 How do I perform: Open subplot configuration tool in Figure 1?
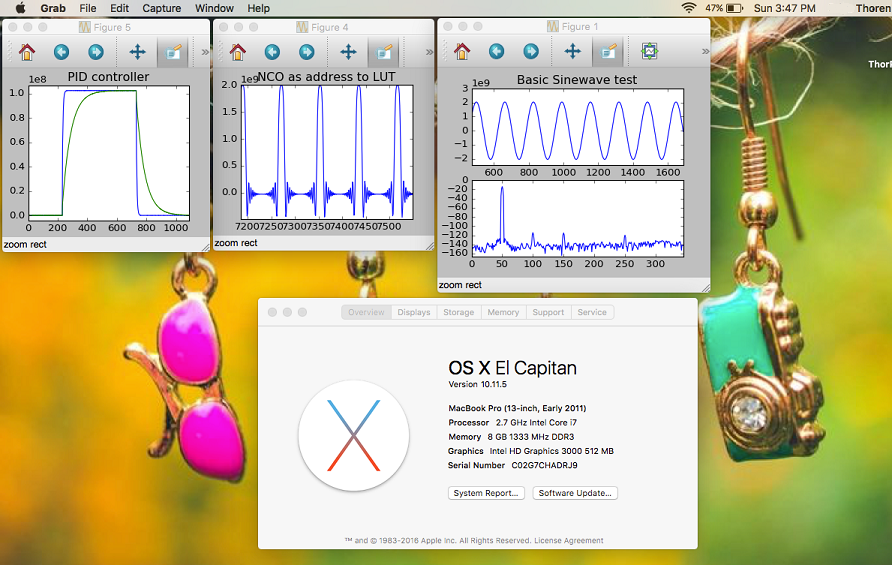pos(649,51)
